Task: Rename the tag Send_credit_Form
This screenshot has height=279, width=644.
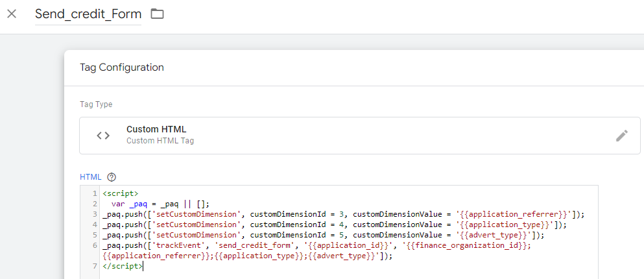Action: [x=88, y=14]
